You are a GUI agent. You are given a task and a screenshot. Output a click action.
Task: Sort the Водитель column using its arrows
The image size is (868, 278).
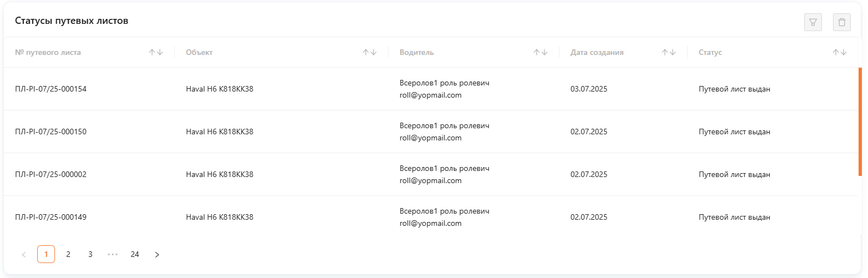pos(541,52)
